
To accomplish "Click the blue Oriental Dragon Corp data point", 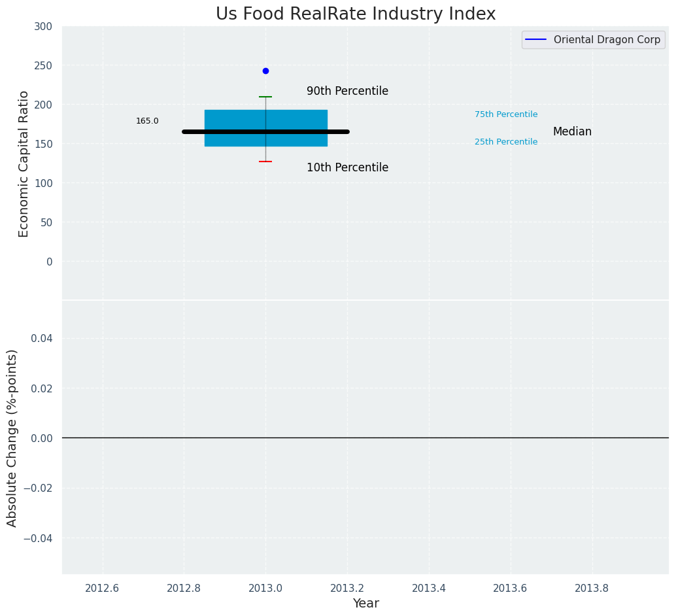I will pos(265,71).
